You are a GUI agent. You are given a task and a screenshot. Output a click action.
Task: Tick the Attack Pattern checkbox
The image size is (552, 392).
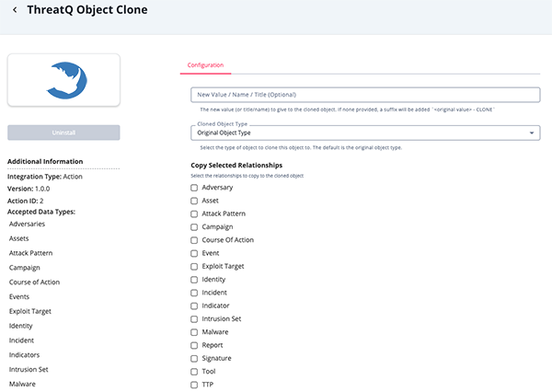194,213
